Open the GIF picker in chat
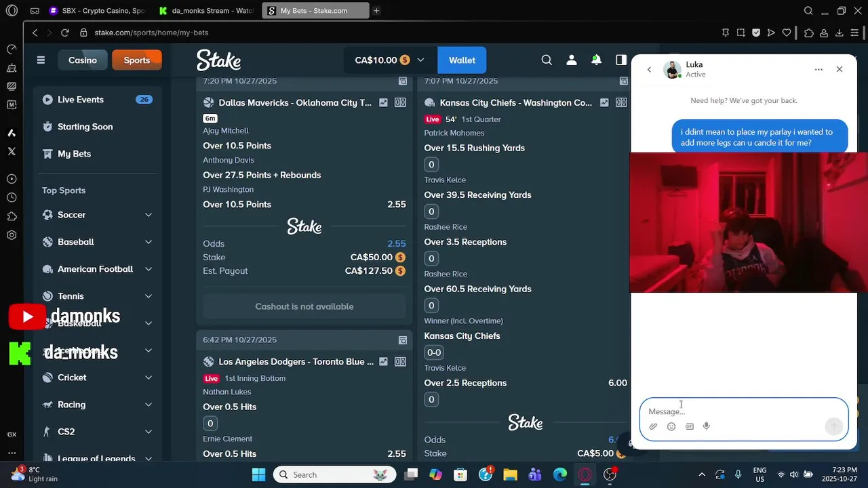 690,426
